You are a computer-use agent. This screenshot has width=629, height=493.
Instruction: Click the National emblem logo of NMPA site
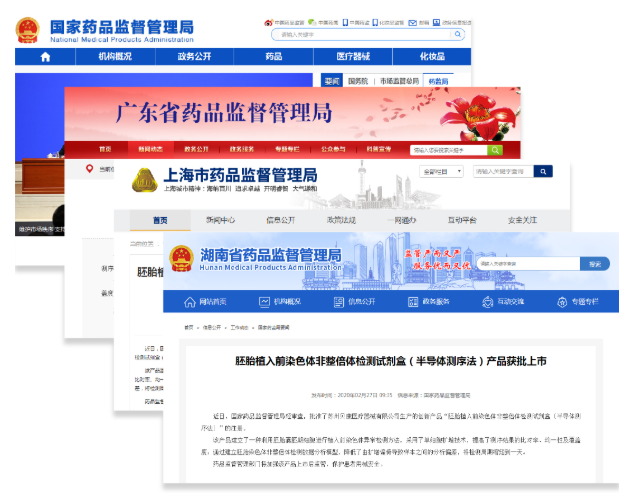(x=28, y=30)
